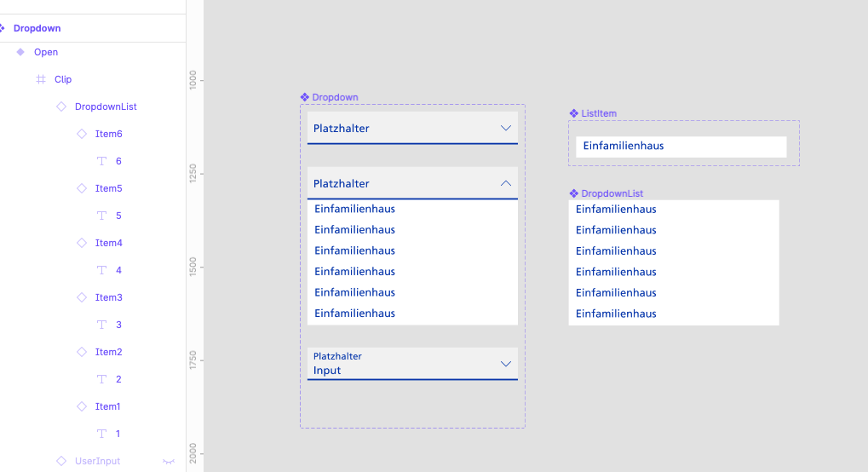Select the Open variant layer
The height and width of the screenshot is (472, 868).
46,52
